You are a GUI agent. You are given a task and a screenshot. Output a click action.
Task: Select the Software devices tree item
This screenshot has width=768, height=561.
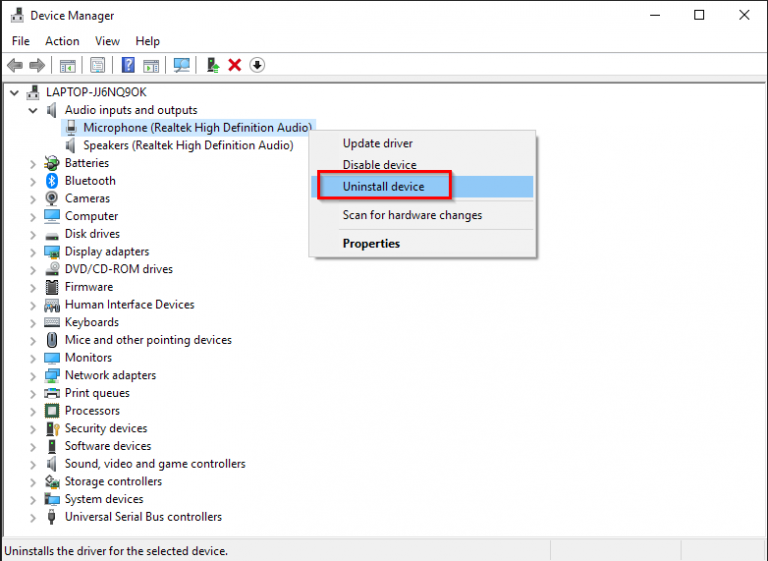(x=108, y=446)
